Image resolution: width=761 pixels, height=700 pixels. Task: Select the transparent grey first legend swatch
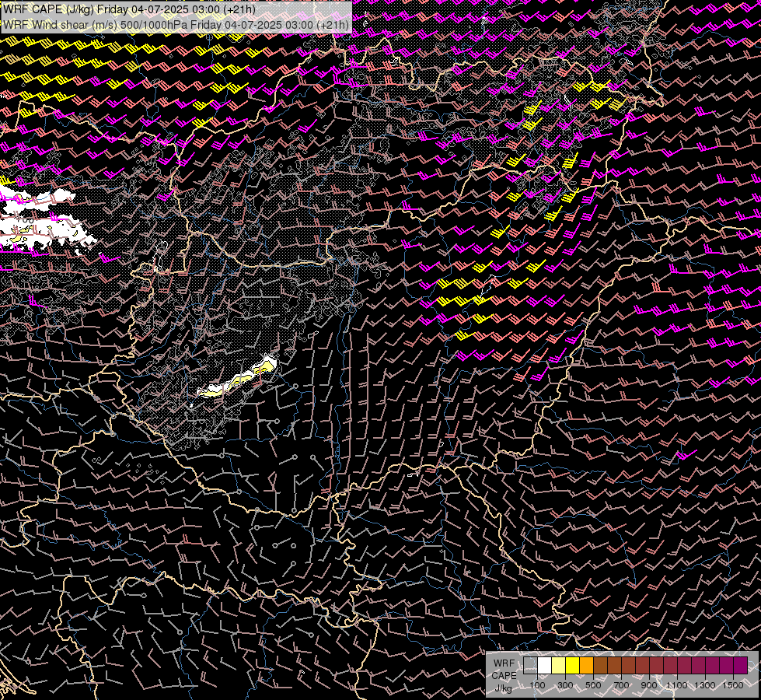(x=530, y=666)
